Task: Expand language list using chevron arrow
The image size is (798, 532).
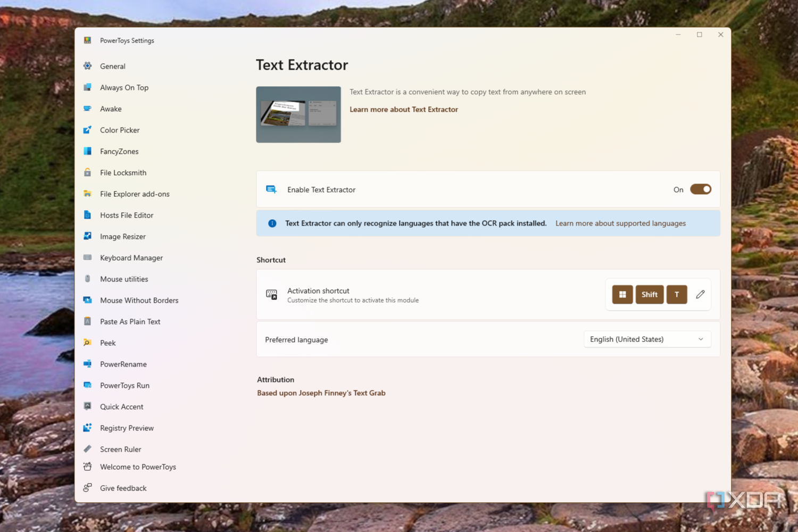Action: pyautogui.click(x=701, y=339)
